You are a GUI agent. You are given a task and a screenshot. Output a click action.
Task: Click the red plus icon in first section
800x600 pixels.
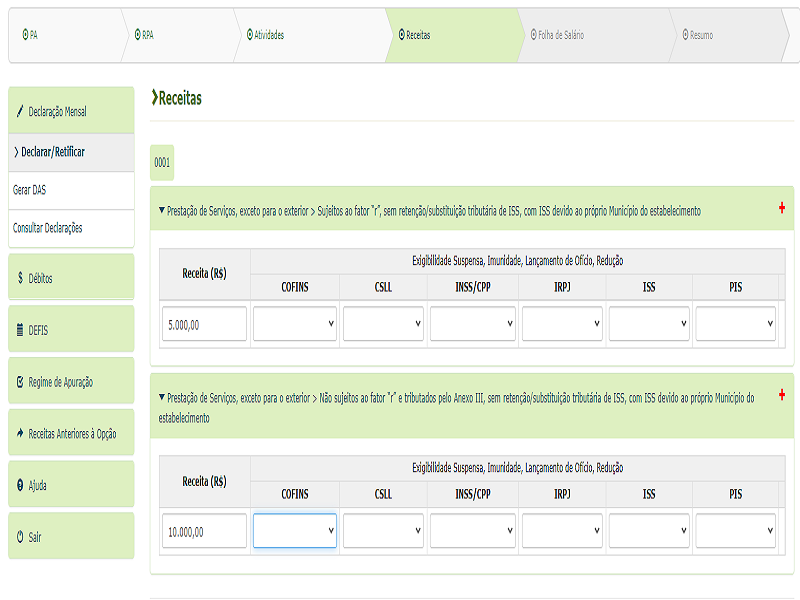[x=782, y=208]
